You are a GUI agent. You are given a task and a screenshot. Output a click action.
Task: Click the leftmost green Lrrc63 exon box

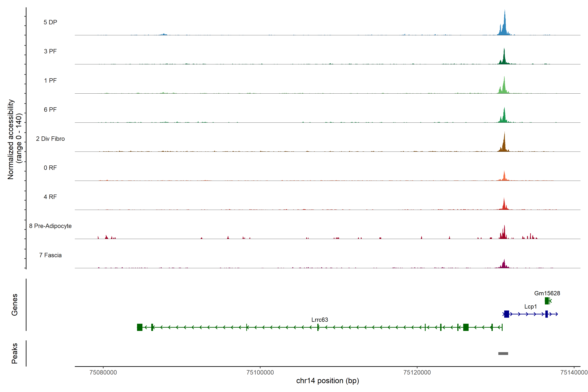pos(139,327)
